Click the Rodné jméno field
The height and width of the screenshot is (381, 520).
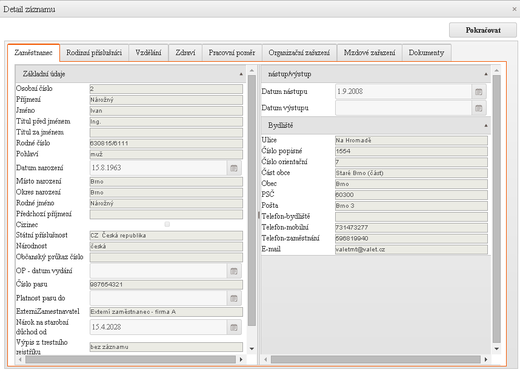pyautogui.click(x=166, y=203)
